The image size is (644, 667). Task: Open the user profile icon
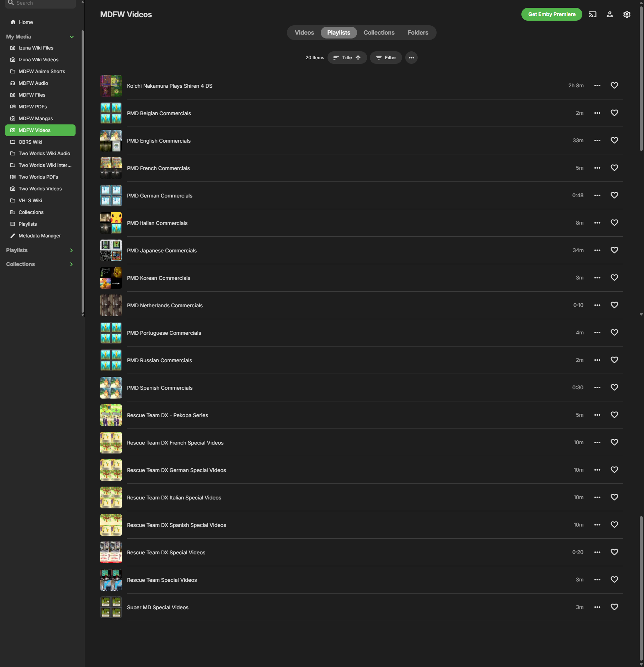609,14
